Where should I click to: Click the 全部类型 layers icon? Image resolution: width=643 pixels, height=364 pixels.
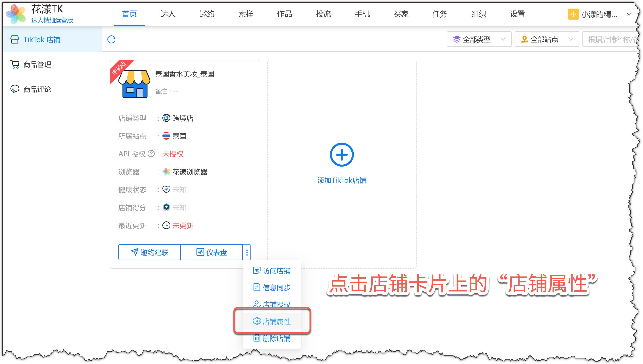coord(457,39)
